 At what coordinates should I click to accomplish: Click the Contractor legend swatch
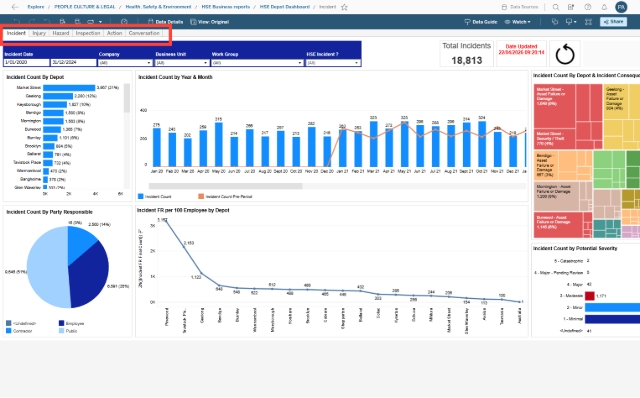pos(9,331)
